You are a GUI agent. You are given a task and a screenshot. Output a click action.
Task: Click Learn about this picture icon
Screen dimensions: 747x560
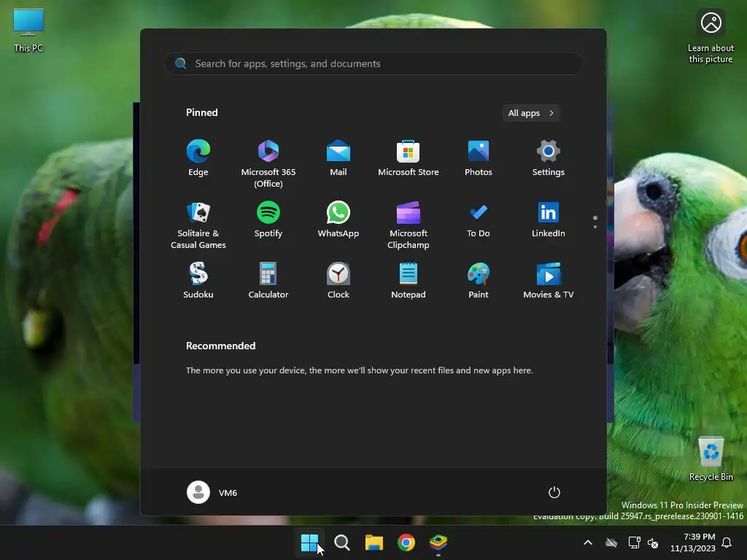pyautogui.click(x=711, y=37)
